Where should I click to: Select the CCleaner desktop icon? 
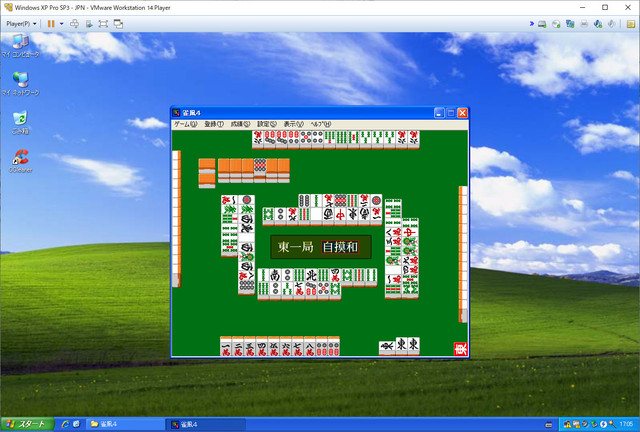(x=20, y=160)
